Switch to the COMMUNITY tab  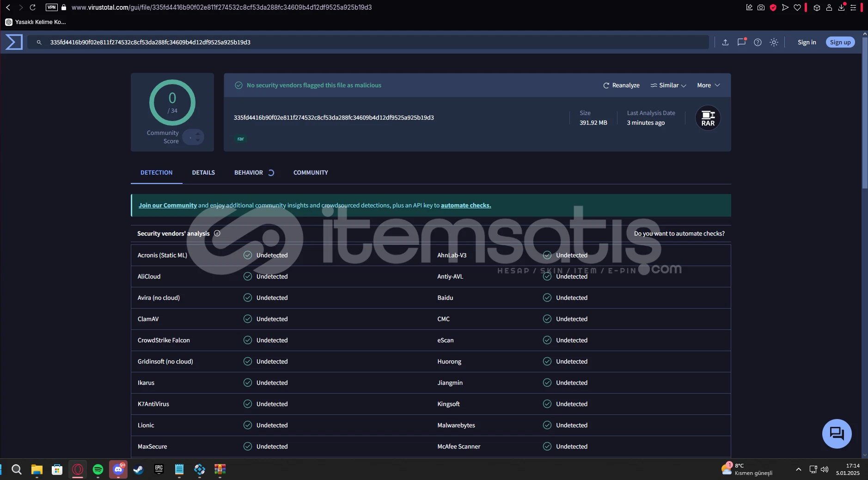(x=311, y=172)
